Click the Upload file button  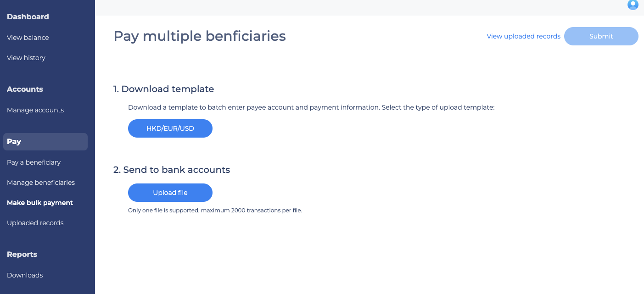coord(170,193)
